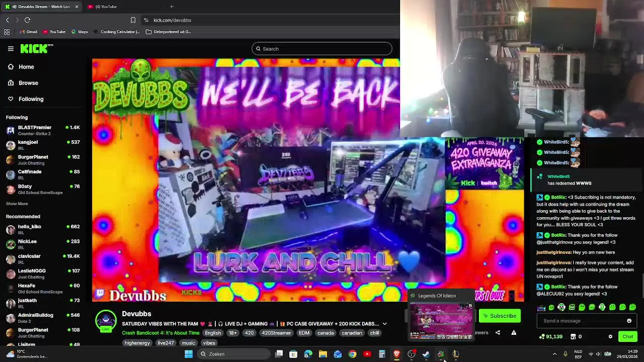The image size is (644, 362).
Task: Open Browse in Kick sidebar
Action: 23,83
